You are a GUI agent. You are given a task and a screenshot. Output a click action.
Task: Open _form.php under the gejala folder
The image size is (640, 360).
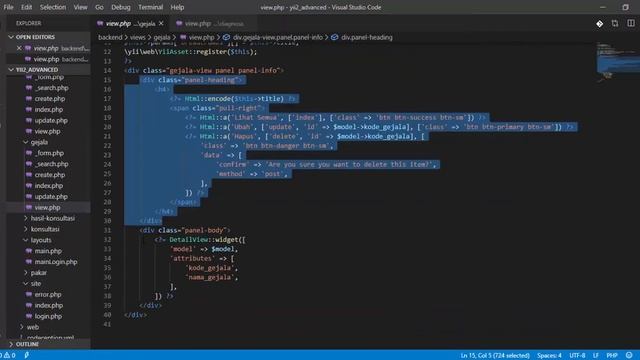(48, 153)
